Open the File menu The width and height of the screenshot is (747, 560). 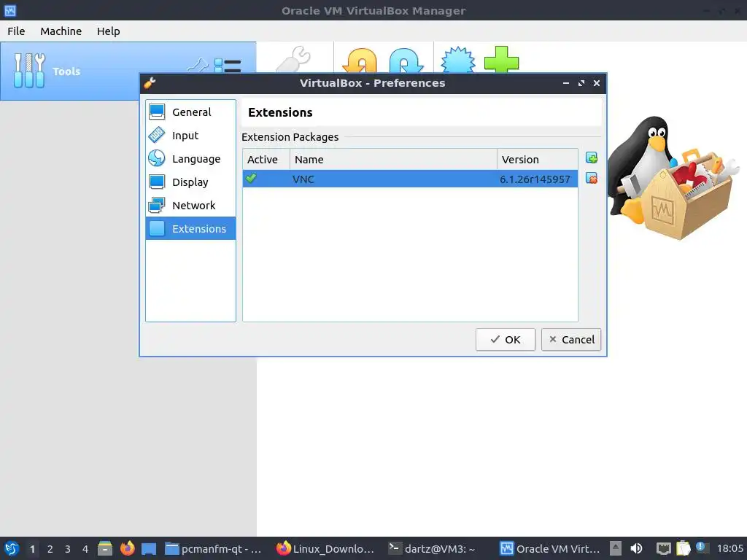tap(16, 31)
